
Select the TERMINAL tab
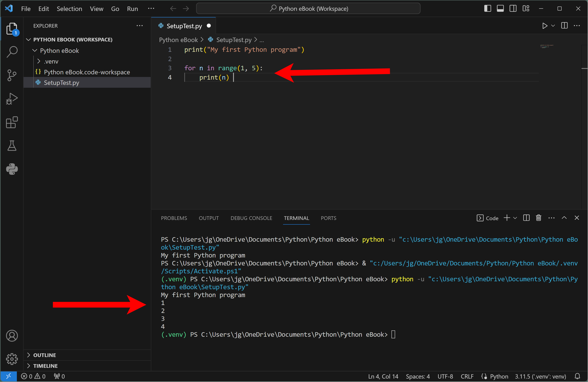pos(296,218)
